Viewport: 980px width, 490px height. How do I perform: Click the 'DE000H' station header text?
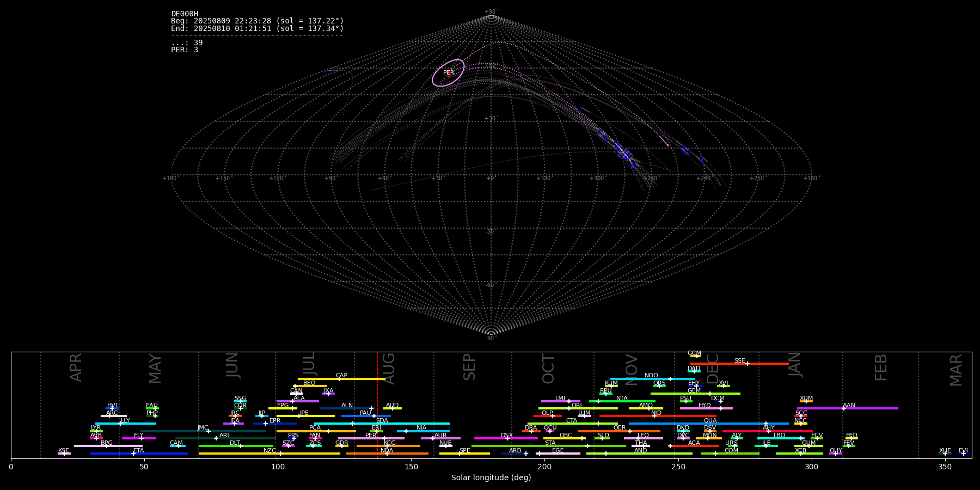pos(185,14)
